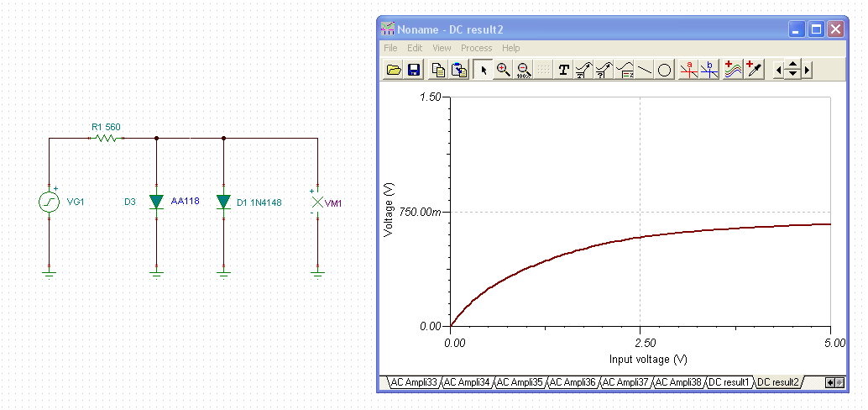Switch to the AC Ampli36 tab
The image size is (868, 410).
point(572,382)
